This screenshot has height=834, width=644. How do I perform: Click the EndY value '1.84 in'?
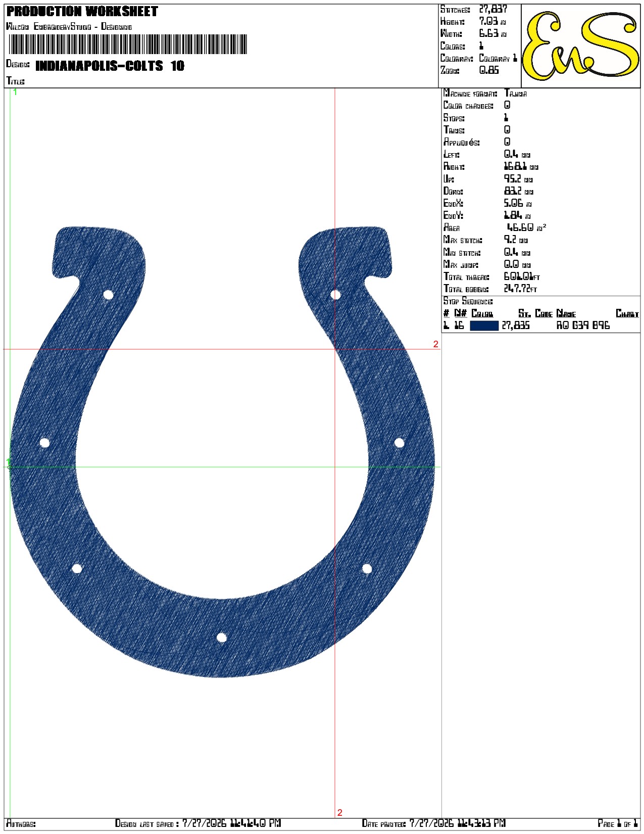pyautogui.click(x=517, y=215)
